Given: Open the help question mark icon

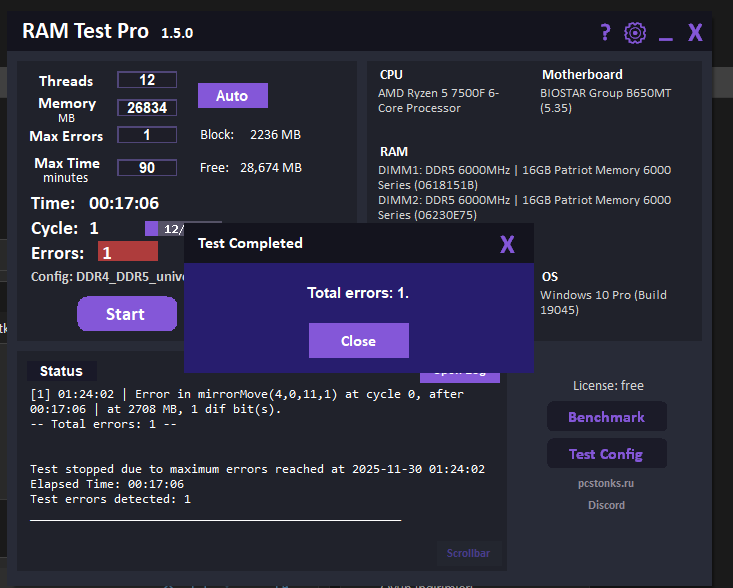Looking at the screenshot, I should click(605, 32).
